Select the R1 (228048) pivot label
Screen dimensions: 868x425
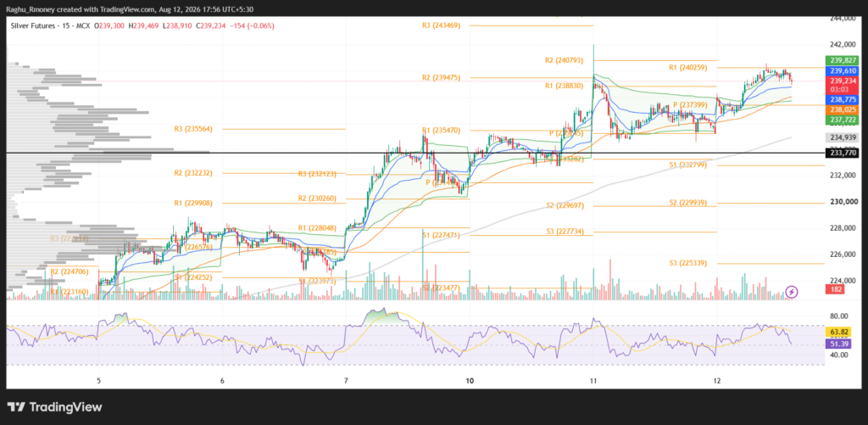317,227
